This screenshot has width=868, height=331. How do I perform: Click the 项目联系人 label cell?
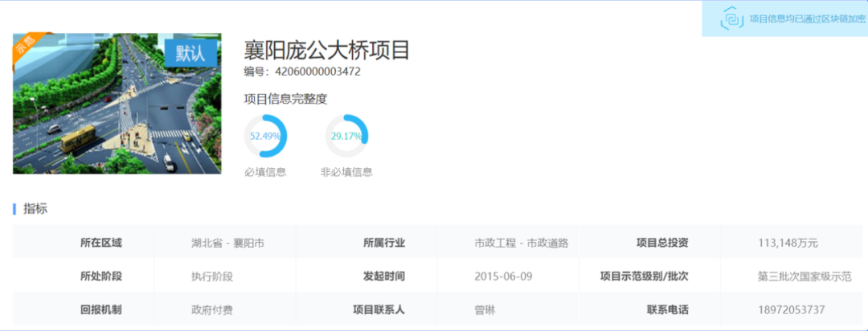366,309
